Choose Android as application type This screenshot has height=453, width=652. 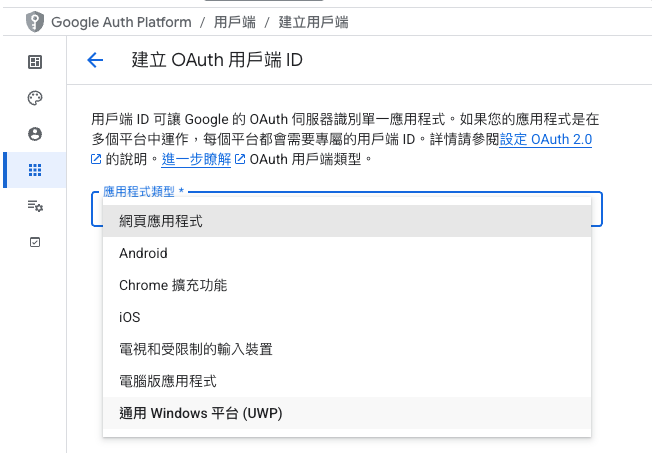coord(143,253)
